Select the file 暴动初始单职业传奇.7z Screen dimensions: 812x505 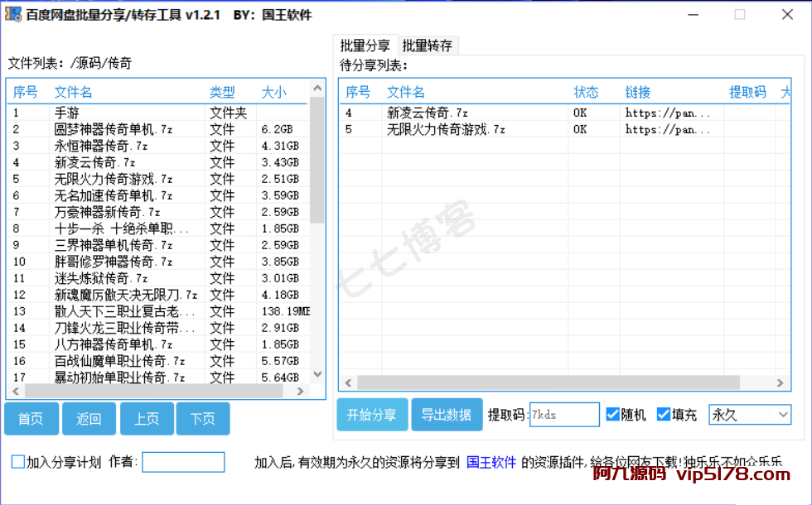pyautogui.click(x=158, y=378)
